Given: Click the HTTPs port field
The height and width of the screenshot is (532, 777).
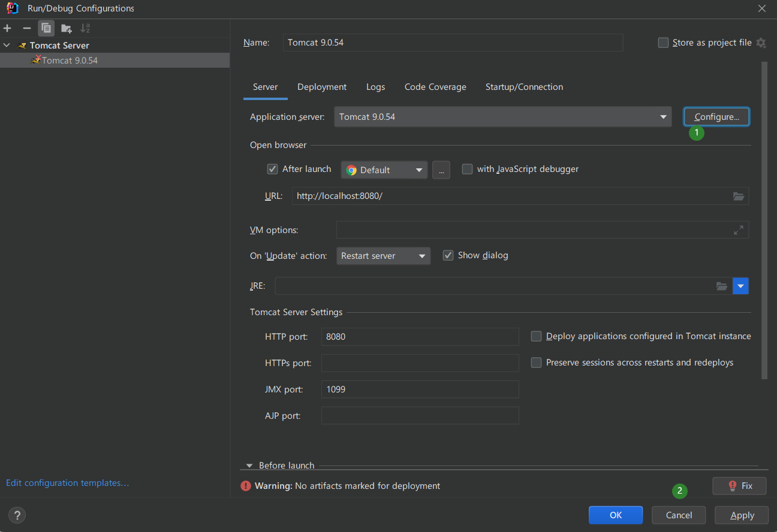Looking at the screenshot, I should click(420, 363).
